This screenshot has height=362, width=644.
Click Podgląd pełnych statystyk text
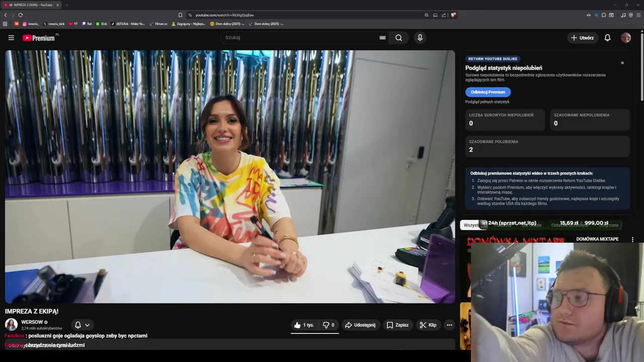[x=488, y=102]
